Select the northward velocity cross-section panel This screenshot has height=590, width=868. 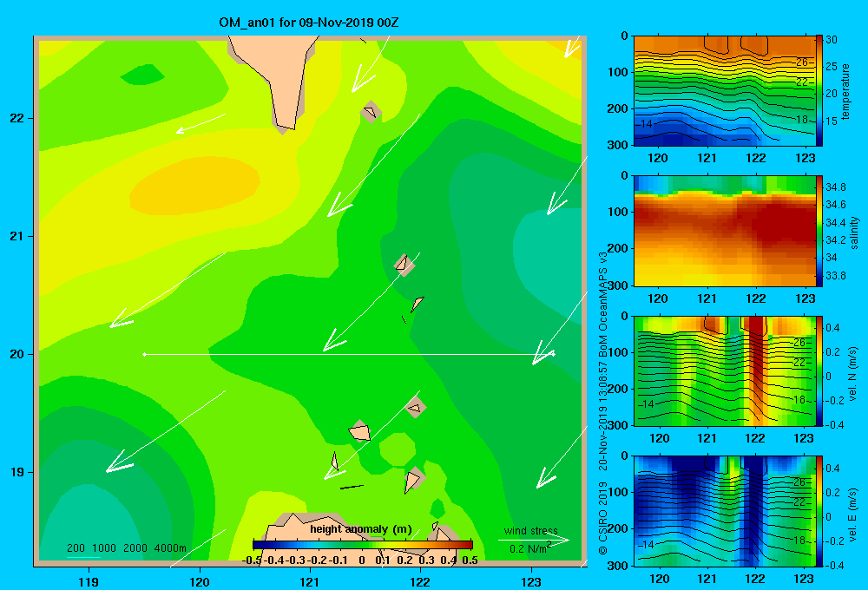724,370
